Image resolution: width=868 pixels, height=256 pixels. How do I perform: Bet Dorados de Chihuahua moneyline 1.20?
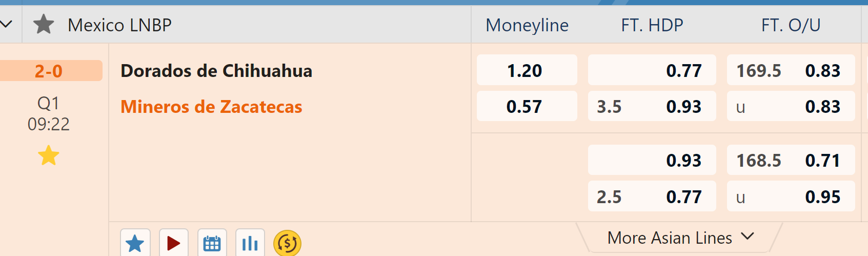coord(527,70)
